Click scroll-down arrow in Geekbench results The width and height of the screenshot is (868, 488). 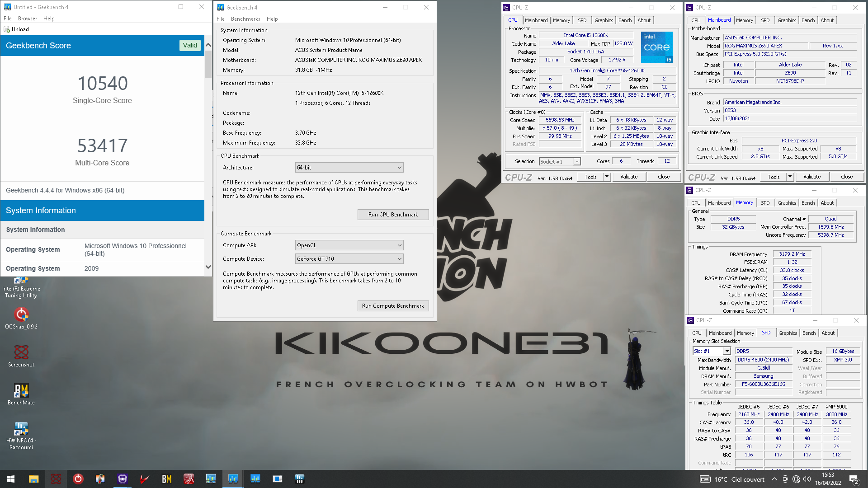point(208,267)
